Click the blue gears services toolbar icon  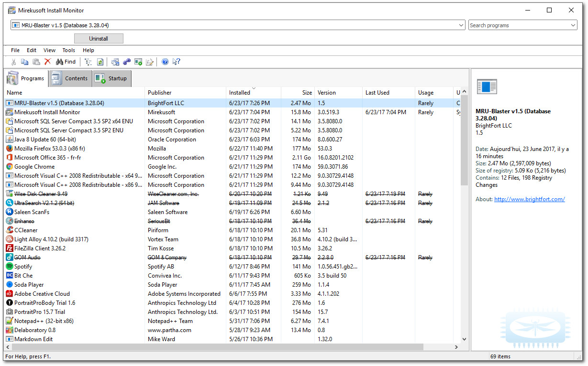pos(127,62)
